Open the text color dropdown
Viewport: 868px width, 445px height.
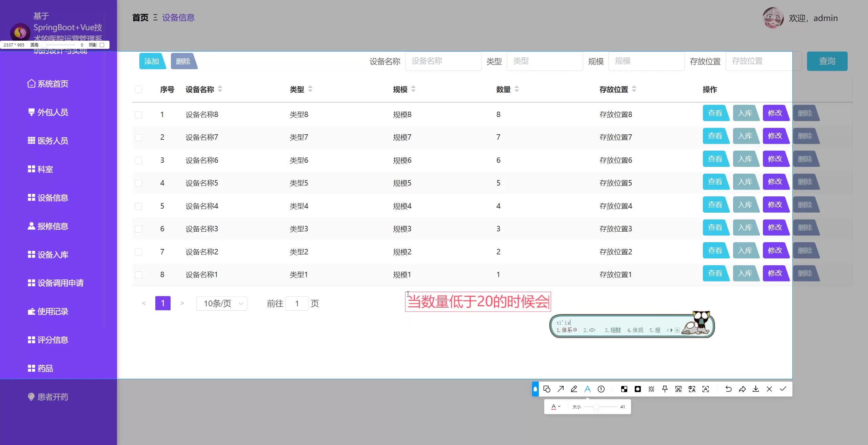coord(556,407)
